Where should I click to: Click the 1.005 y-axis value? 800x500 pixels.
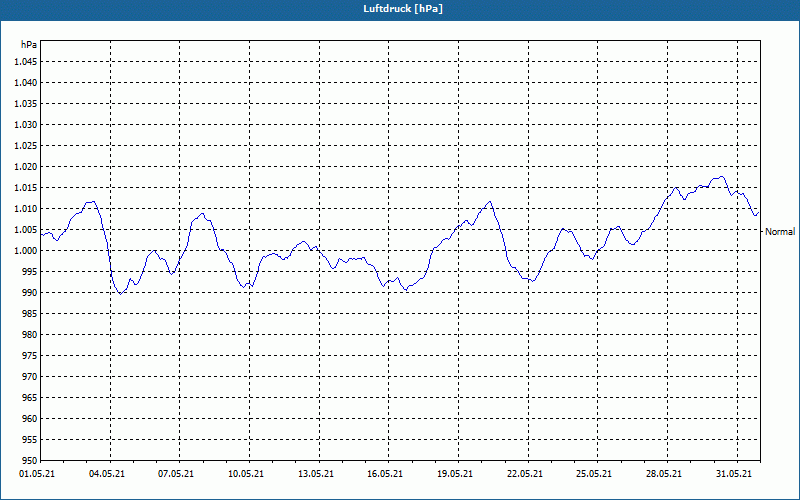26,230
